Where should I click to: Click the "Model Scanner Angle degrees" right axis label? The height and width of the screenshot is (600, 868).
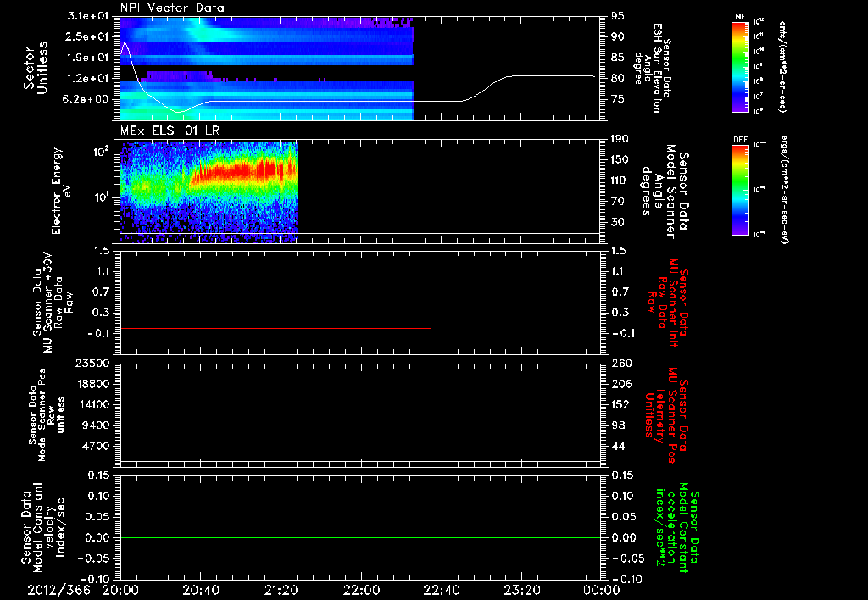[665, 192]
